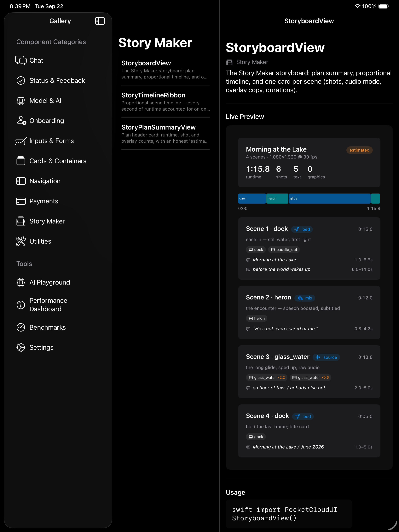Click overlay text 'before the world wakes up'
Screen dimensions: 399x532
pyautogui.click(x=281, y=269)
